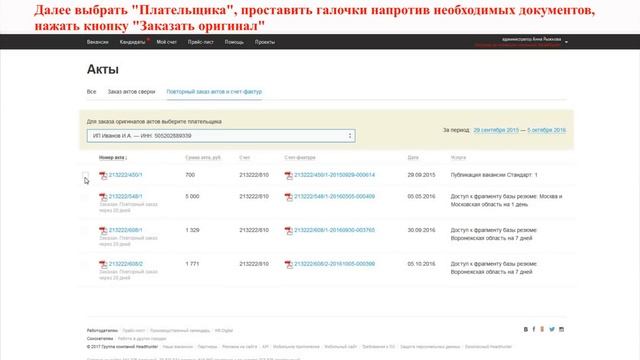Open PDF icon of invoice 213222/450/1-20150929-000614
640x360 pixels.
click(289, 176)
